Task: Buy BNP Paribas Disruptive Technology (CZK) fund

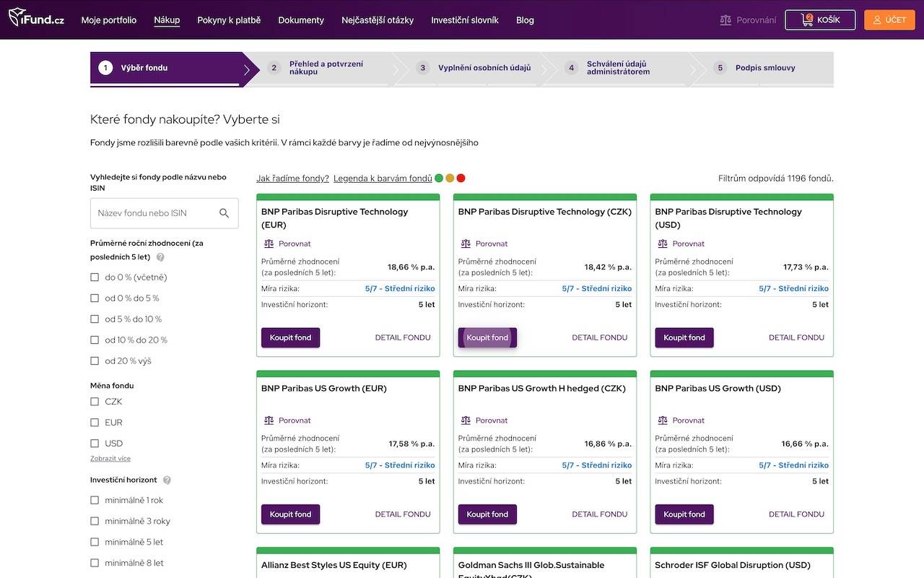Action: point(487,337)
